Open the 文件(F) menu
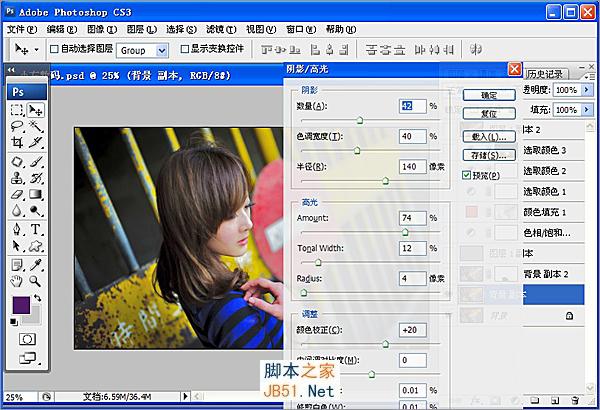 (x=22, y=29)
